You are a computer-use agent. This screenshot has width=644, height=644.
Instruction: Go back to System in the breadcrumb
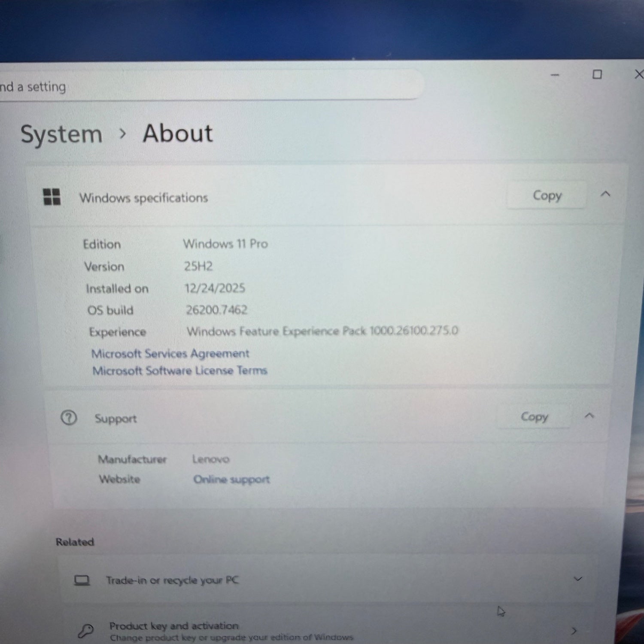tap(61, 134)
